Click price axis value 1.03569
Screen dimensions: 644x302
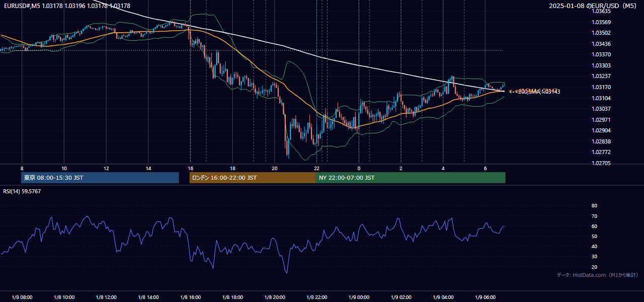(601, 22)
